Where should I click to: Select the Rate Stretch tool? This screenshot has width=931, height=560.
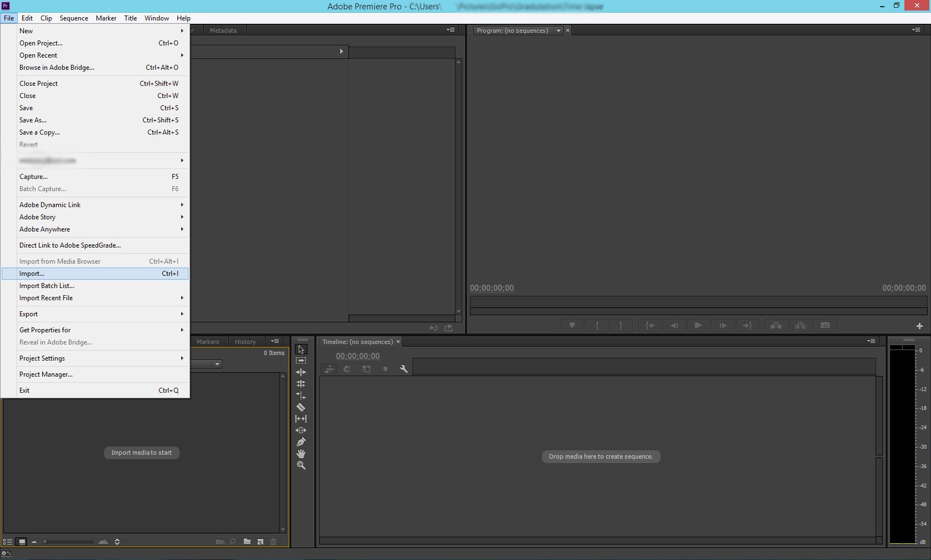point(301,395)
